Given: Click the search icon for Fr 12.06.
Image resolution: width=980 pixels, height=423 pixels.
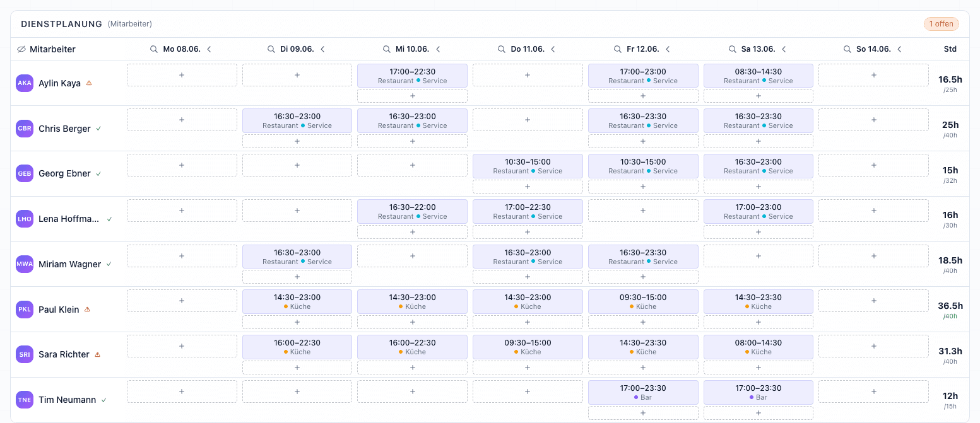Looking at the screenshot, I should click(x=618, y=49).
